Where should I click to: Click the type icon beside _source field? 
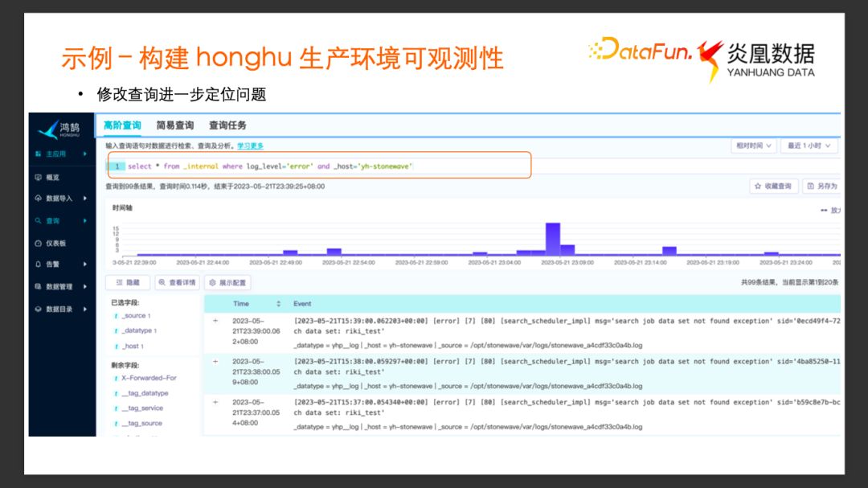coord(117,316)
